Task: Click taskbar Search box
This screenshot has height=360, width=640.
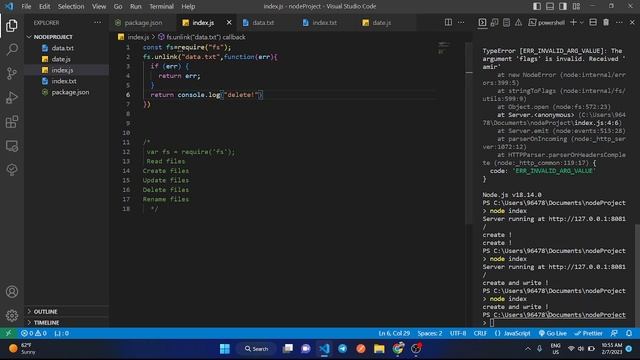Action: [x=256, y=349]
